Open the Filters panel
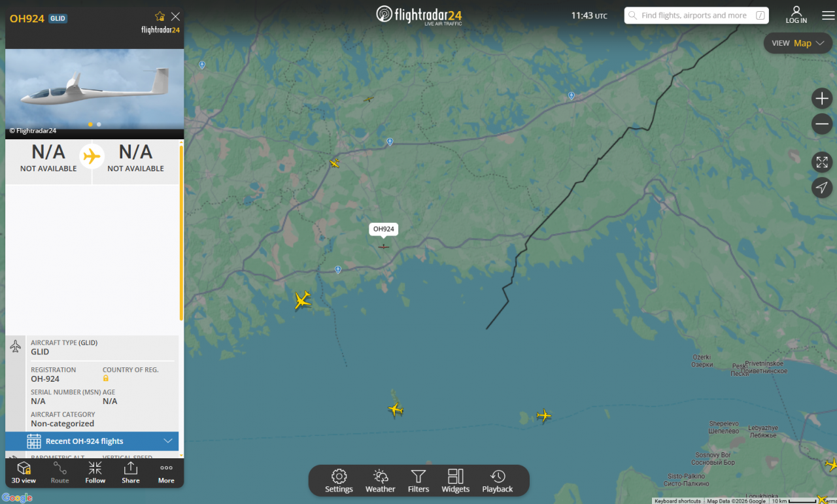Image resolution: width=837 pixels, height=504 pixels. pyautogui.click(x=418, y=480)
